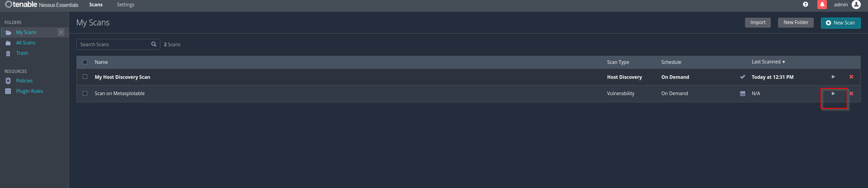Click the New Scan button
This screenshot has width=868, height=188.
pyautogui.click(x=840, y=23)
